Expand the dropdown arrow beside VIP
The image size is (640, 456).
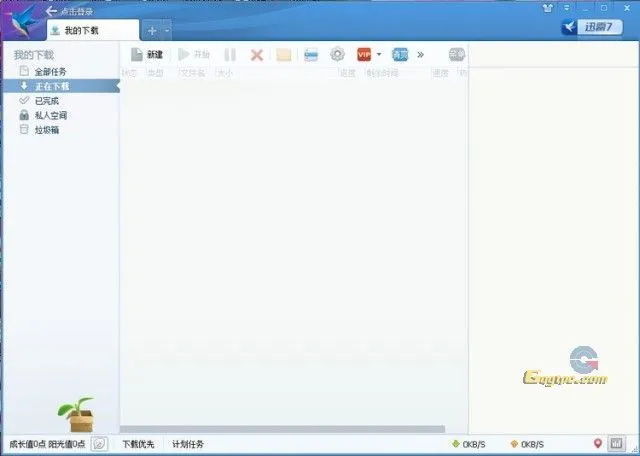click(379, 55)
